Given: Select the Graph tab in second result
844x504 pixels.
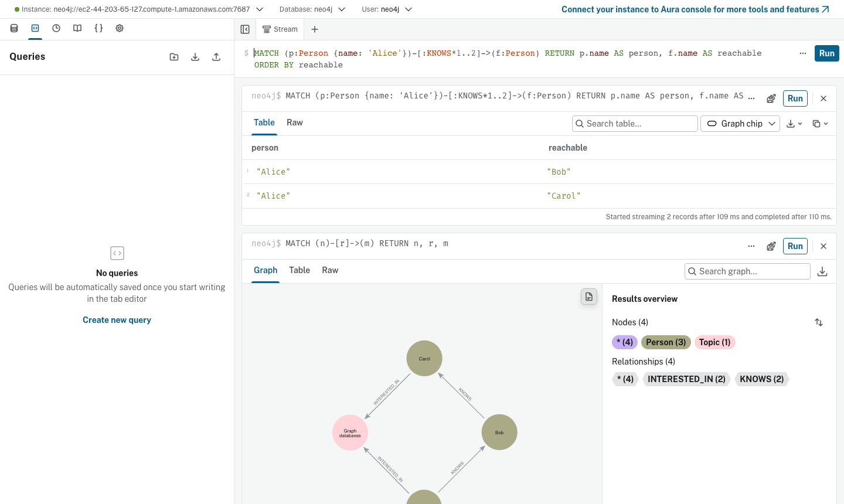Looking at the screenshot, I should click(x=266, y=270).
